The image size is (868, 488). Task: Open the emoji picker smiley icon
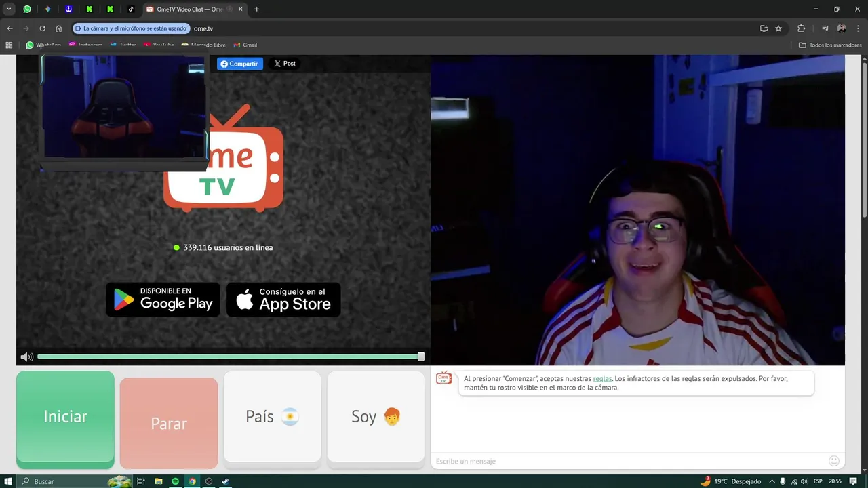pyautogui.click(x=834, y=461)
